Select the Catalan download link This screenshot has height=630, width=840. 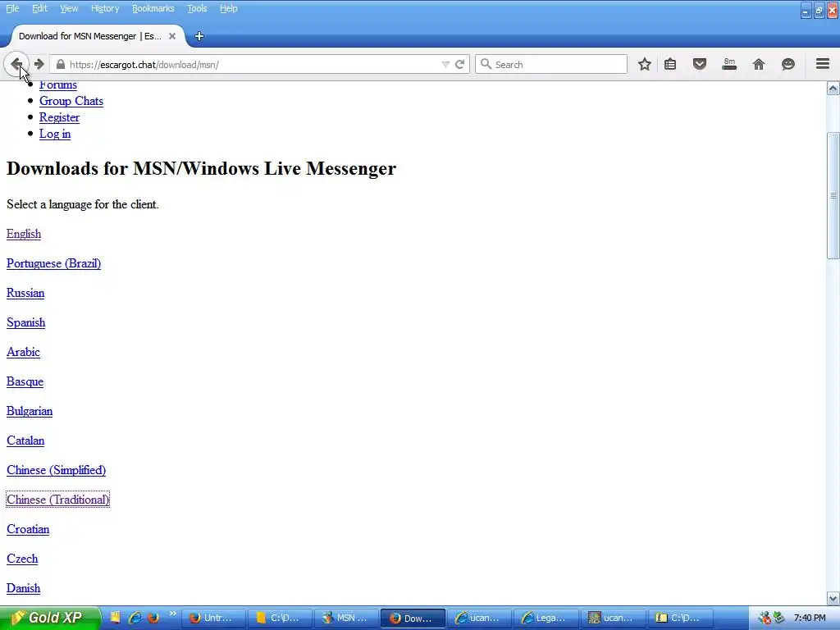[25, 441]
